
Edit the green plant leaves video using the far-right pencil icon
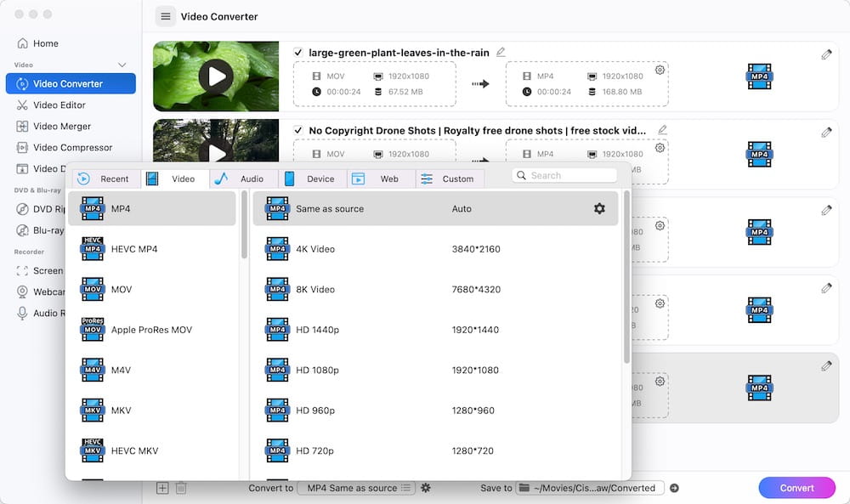[x=826, y=54]
